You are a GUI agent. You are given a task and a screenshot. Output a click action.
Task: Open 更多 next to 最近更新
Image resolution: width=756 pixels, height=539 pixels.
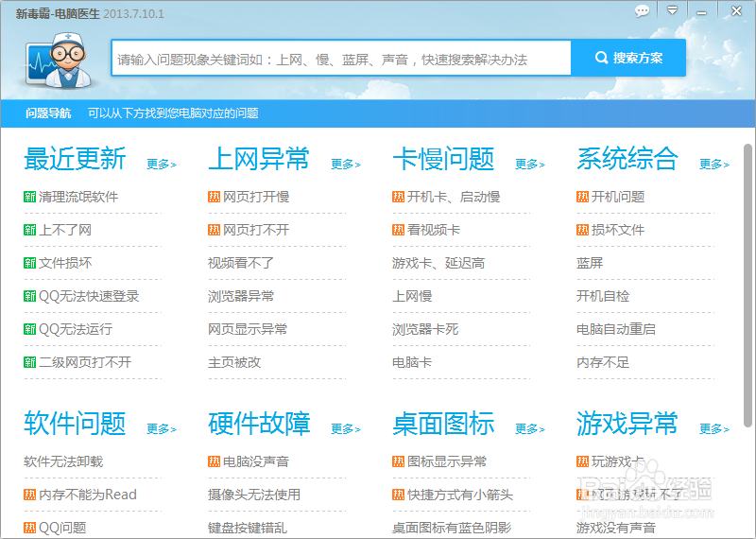coord(162,165)
